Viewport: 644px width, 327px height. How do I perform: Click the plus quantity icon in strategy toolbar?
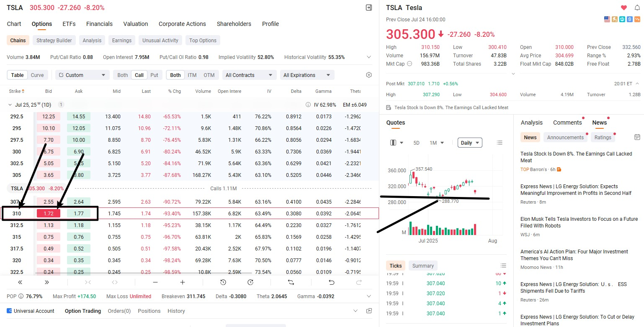(183, 282)
